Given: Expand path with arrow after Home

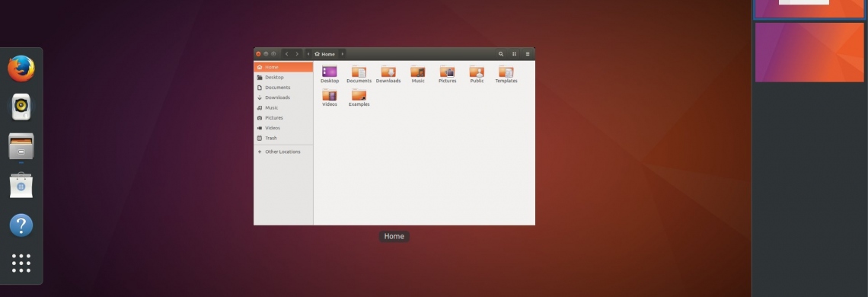Looking at the screenshot, I should tap(342, 54).
